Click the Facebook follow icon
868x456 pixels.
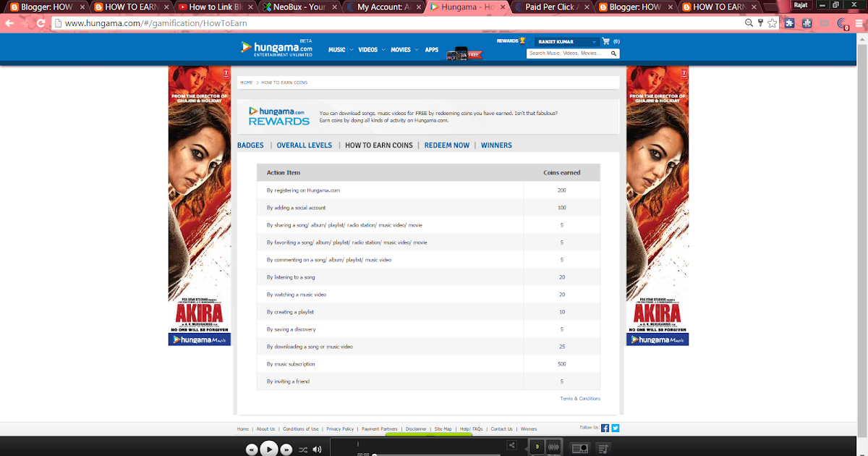click(605, 428)
